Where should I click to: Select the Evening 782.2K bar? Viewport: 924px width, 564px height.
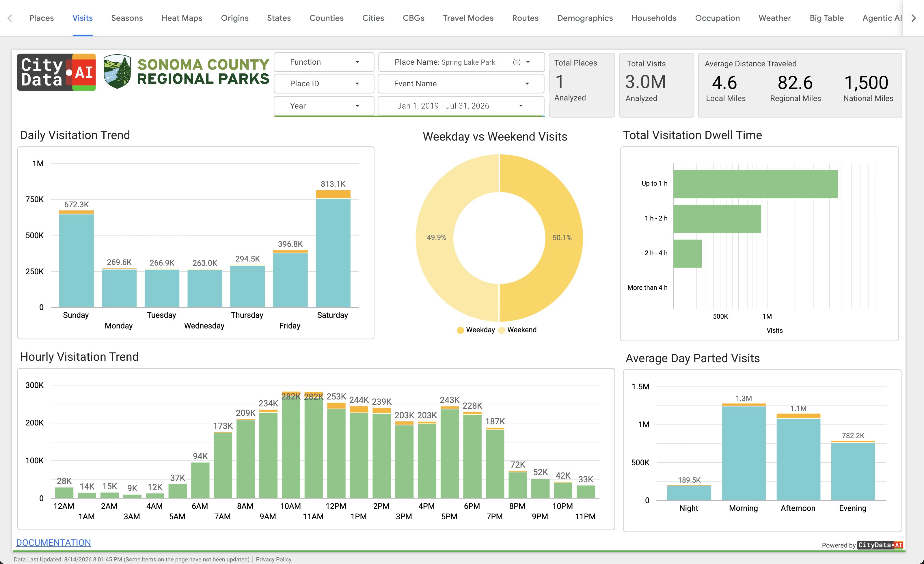pos(853,471)
